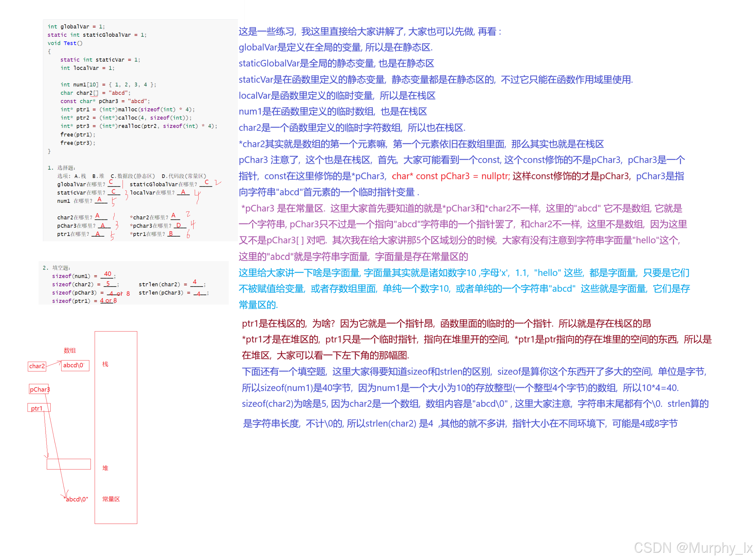Image resolution: width=754 pixels, height=560 pixels.
Task: Click the answer B for *ptr1
Action: tap(171, 234)
